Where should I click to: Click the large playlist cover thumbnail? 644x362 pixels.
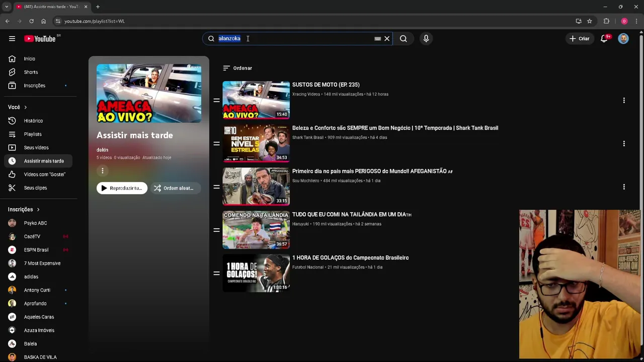tap(149, 94)
